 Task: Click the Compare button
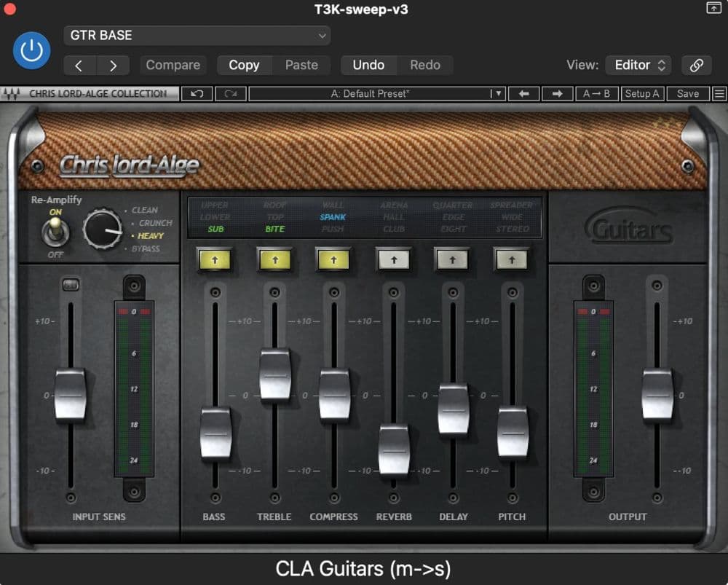173,65
